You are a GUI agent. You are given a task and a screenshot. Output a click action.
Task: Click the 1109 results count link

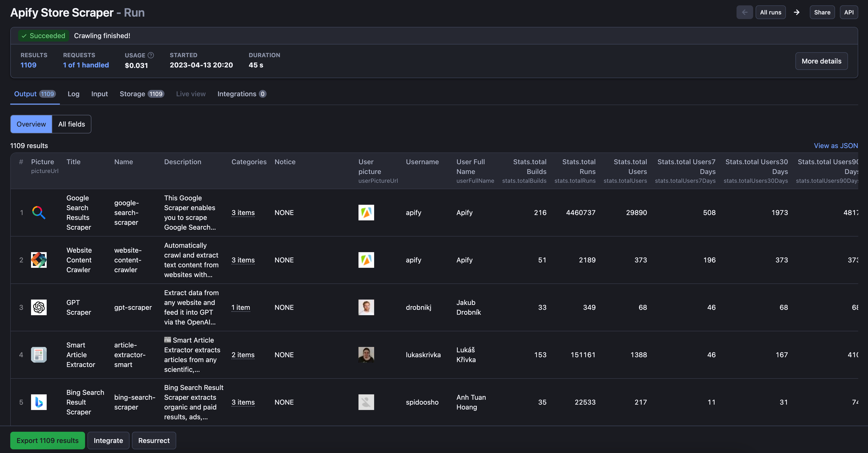(x=28, y=65)
